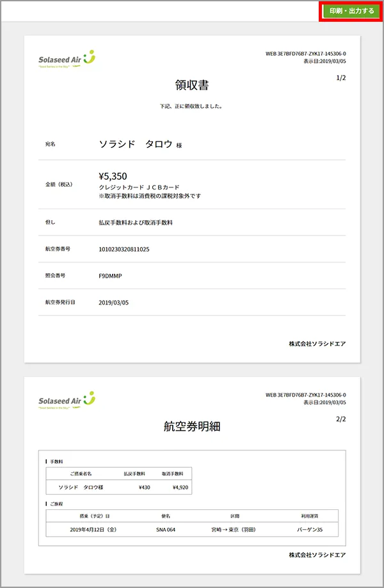
Task: Click the 航空券発行日 value 2019/03/05
Action: pos(114,303)
